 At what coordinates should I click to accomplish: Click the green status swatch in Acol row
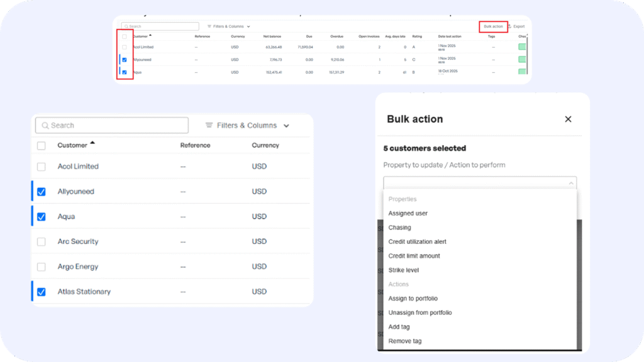521,47
